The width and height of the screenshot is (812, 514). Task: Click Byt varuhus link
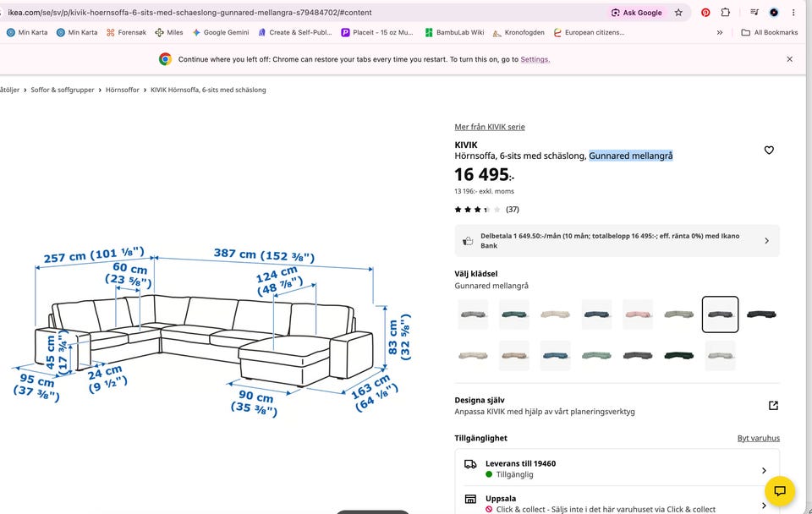pos(758,439)
